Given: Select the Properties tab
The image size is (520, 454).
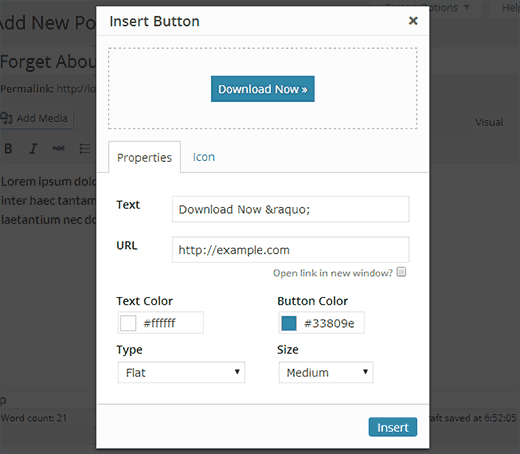Looking at the screenshot, I should pyautogui.click(x=144, y=157).
